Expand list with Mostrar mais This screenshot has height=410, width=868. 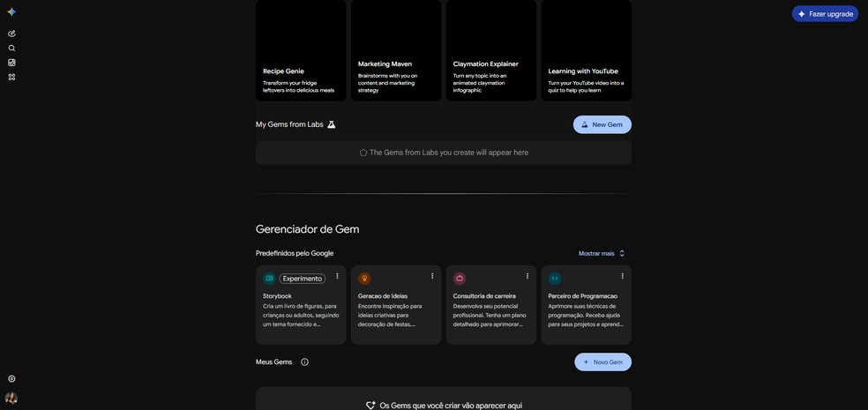tap(602, 253)
